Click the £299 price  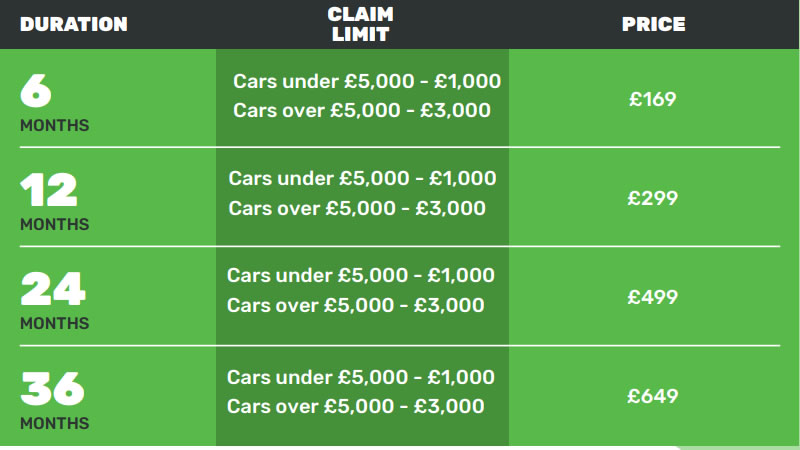[x=653, y=198]
